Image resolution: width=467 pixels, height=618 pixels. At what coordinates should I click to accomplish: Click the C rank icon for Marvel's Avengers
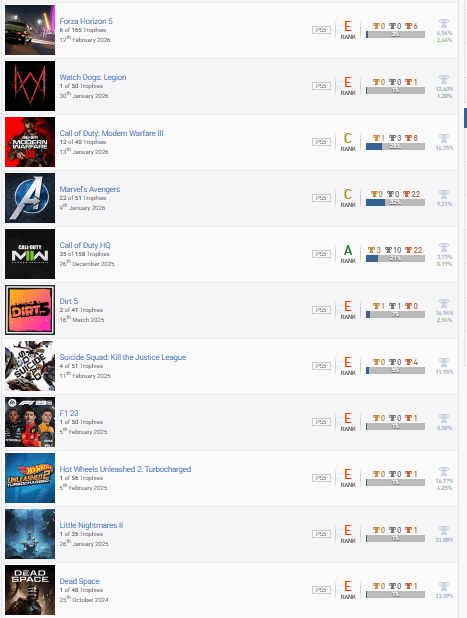coord(348,194)
